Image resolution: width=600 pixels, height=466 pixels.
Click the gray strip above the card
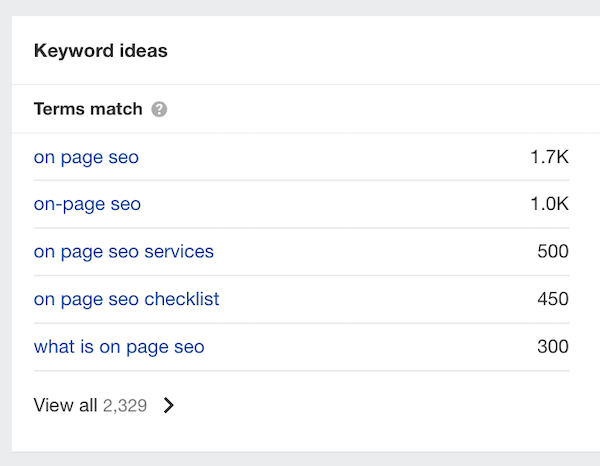(300, 7)
